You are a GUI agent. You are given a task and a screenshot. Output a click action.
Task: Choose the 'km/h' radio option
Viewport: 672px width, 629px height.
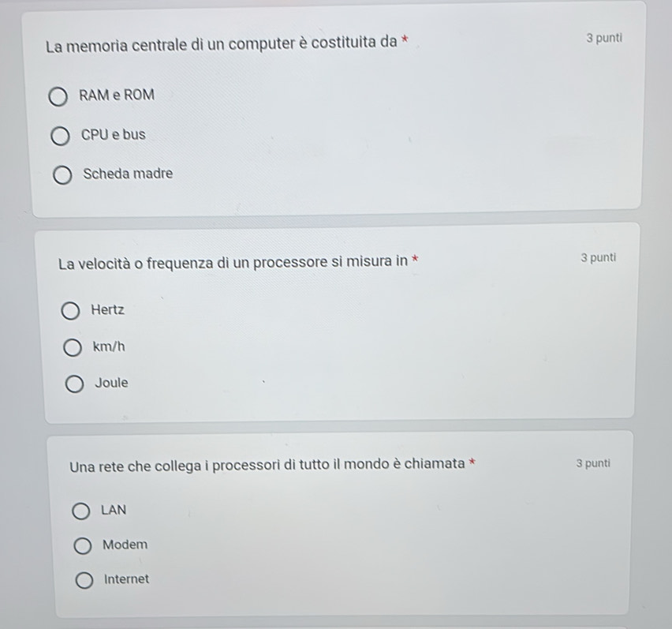73,348
